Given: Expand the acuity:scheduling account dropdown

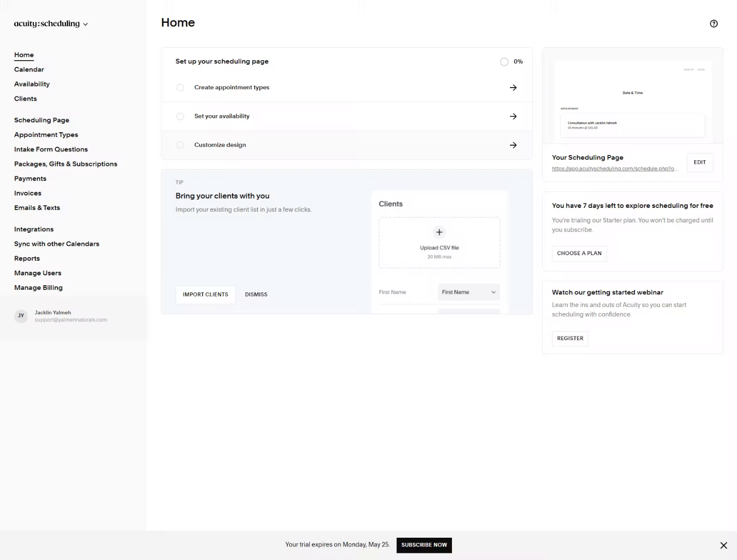Looking at the screenshot, I should coord(51,24).
